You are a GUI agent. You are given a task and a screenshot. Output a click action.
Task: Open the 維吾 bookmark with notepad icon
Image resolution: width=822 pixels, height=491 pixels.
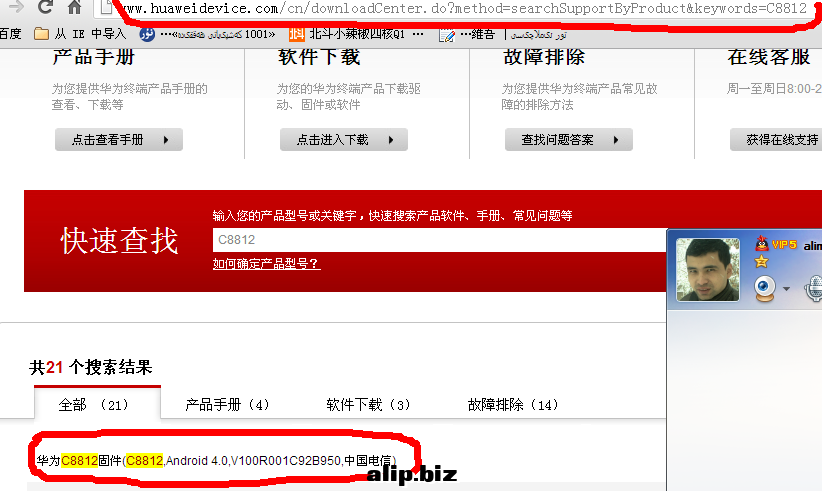467,35
